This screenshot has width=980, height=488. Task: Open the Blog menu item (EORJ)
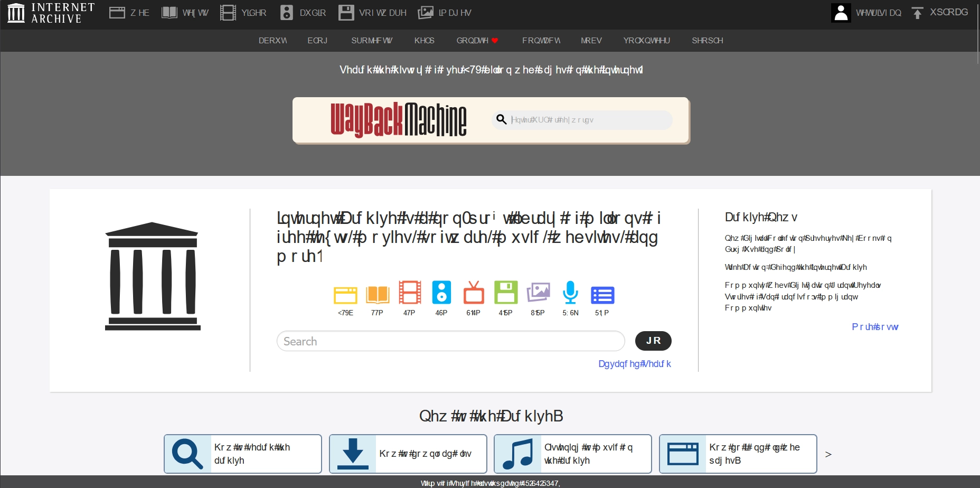[x=317, y=41]
